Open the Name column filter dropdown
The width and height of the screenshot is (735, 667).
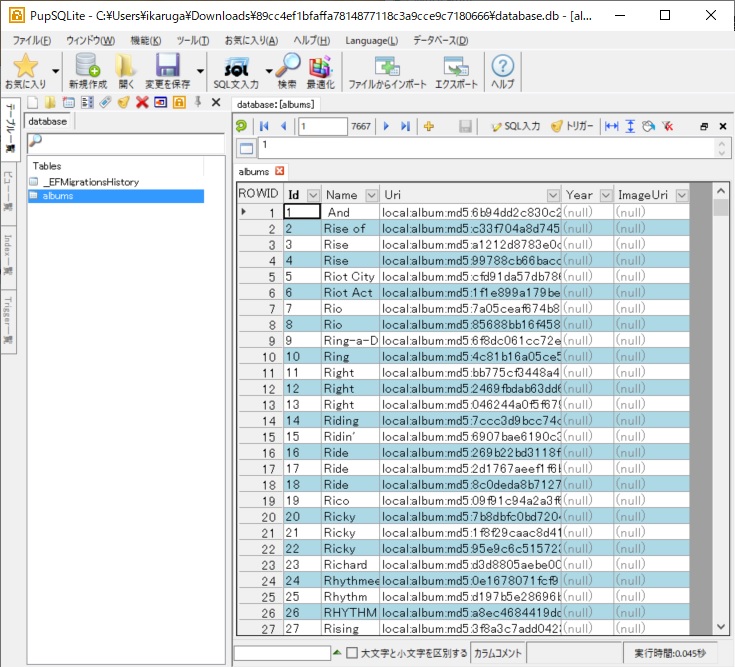click(372, 195)
